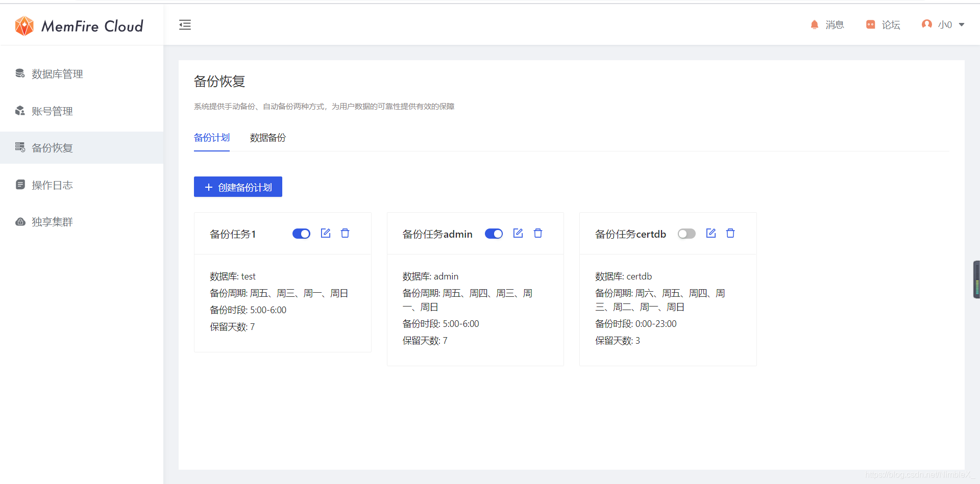Open 操作日志 menu item
The image size is (980, 484).
click(x=82, y=185)
